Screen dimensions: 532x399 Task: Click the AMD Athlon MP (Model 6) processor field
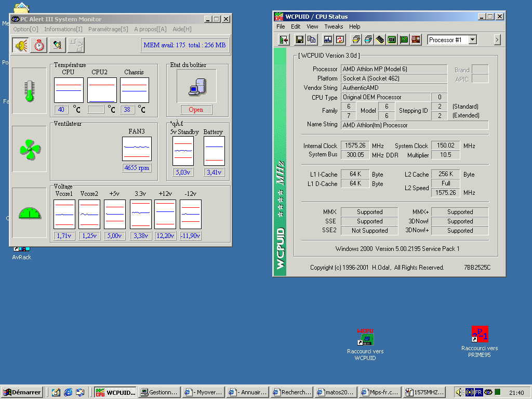click(x=394, y=69)
